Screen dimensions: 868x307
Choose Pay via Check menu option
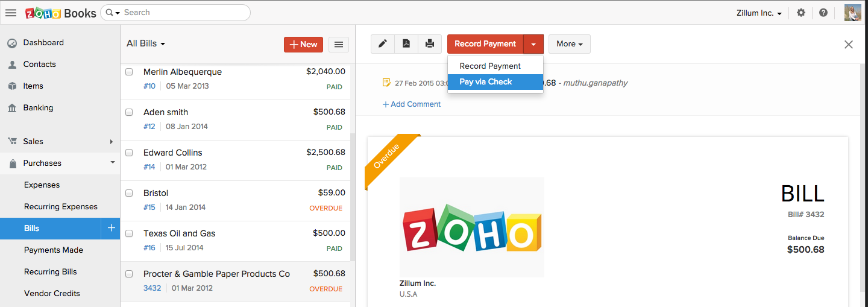point(486,82)
